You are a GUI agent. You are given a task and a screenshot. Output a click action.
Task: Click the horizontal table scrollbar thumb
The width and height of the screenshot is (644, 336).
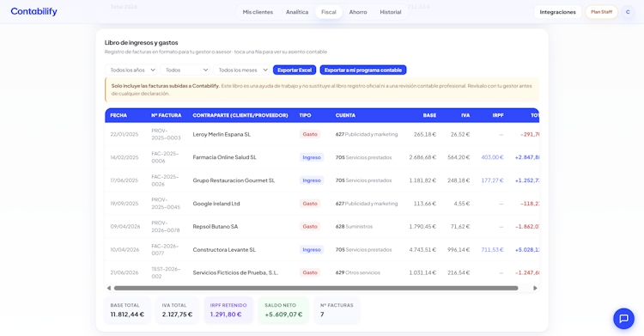click(x=316, y=288)
